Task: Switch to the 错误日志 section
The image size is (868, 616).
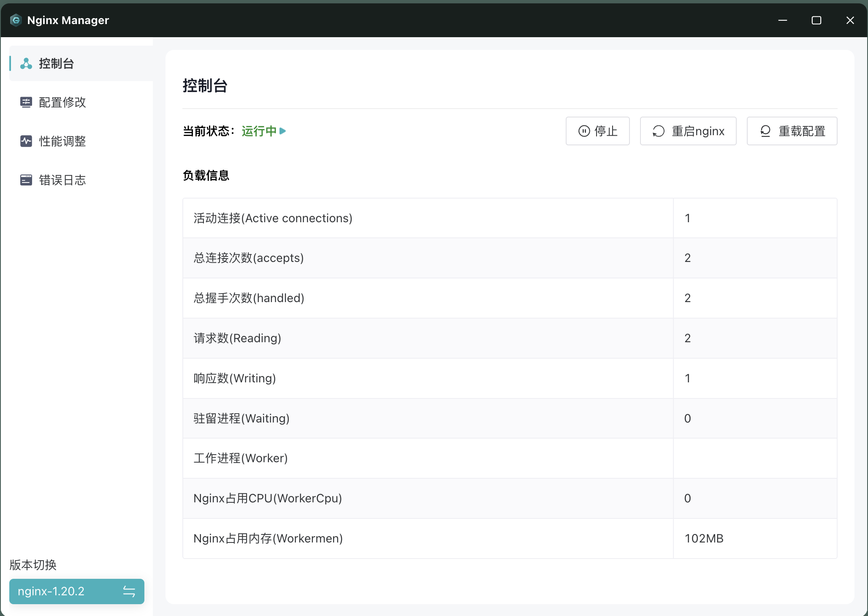Action: pos(62,180)
